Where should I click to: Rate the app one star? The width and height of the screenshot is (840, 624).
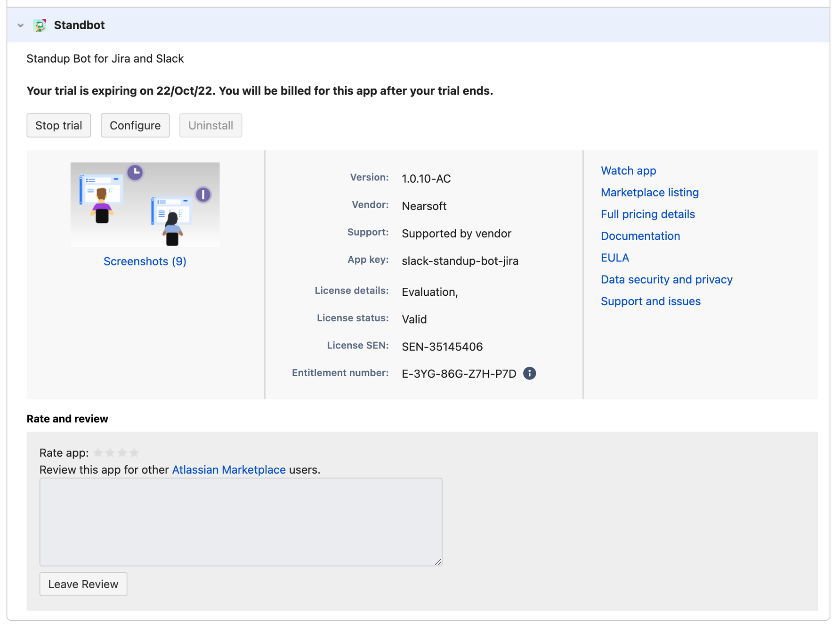pyautogui.click(x=98, y=453)
